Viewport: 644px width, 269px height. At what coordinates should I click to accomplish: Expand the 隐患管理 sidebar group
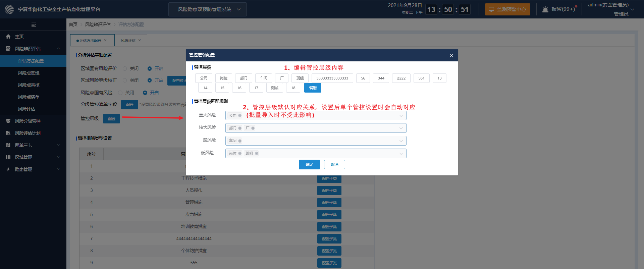coord(59,169)
